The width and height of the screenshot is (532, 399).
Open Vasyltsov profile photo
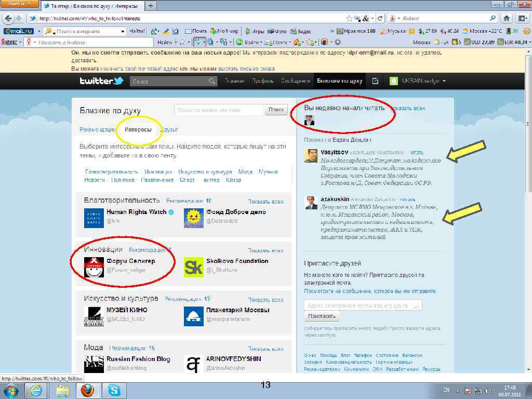tap(311, 156)
